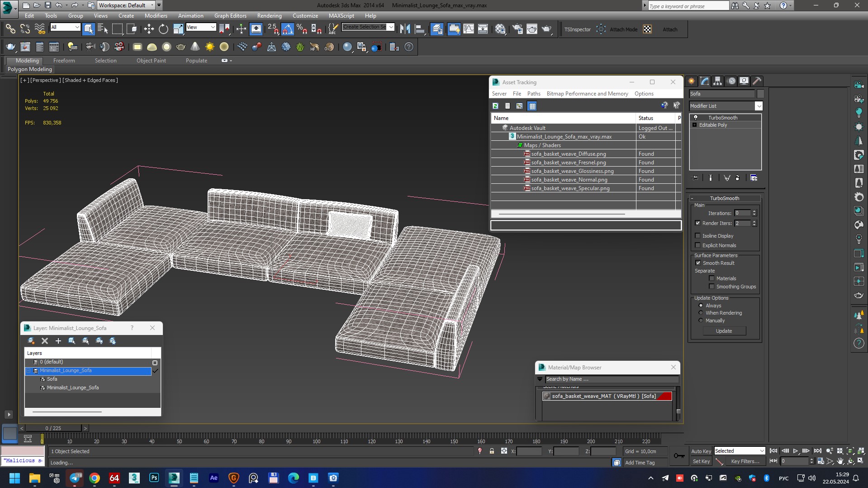Click the Render Setup icon
The image size is (868, 488).
(x=517, y=29)
